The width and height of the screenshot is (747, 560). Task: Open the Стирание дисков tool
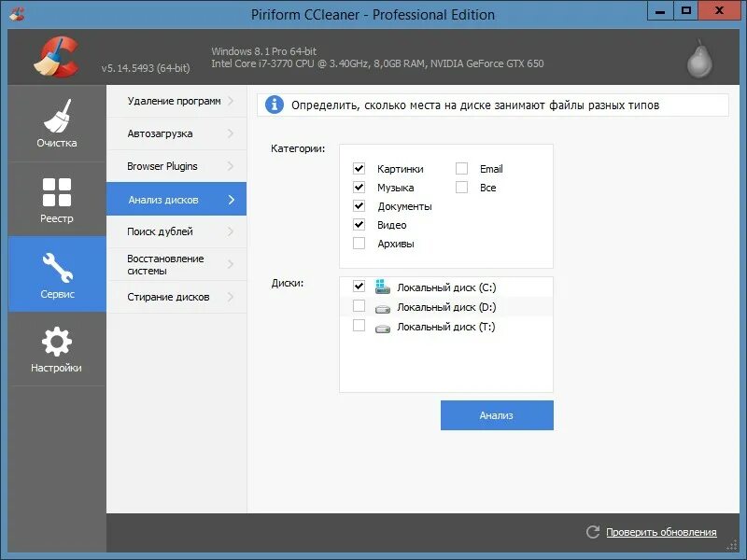click(176, 297)
